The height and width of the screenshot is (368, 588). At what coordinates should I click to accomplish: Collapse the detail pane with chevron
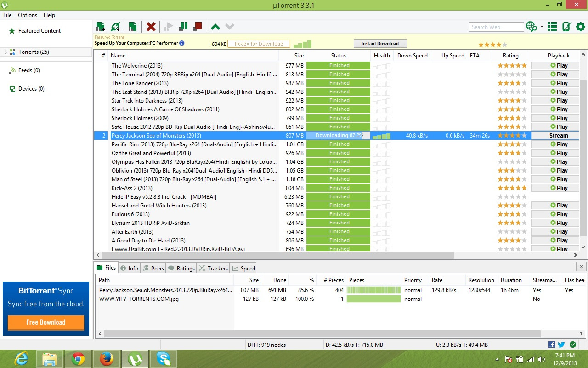coord(581,267)
